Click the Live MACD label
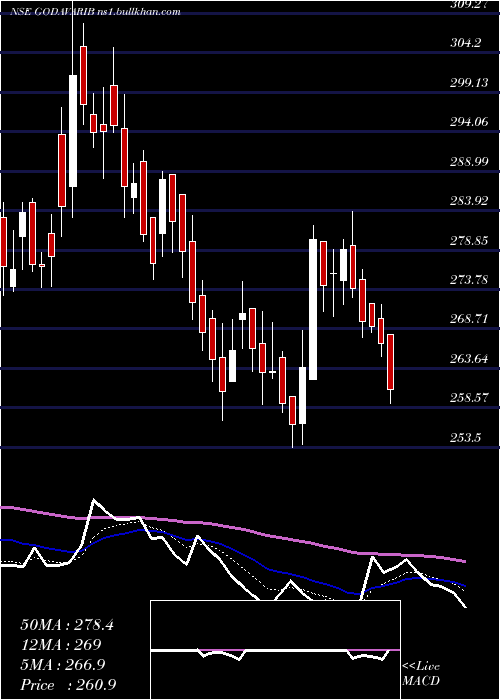 [x=421, y=673]
